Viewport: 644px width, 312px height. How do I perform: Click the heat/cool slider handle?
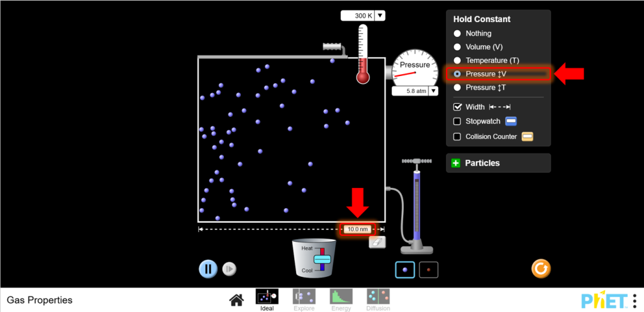323,259
